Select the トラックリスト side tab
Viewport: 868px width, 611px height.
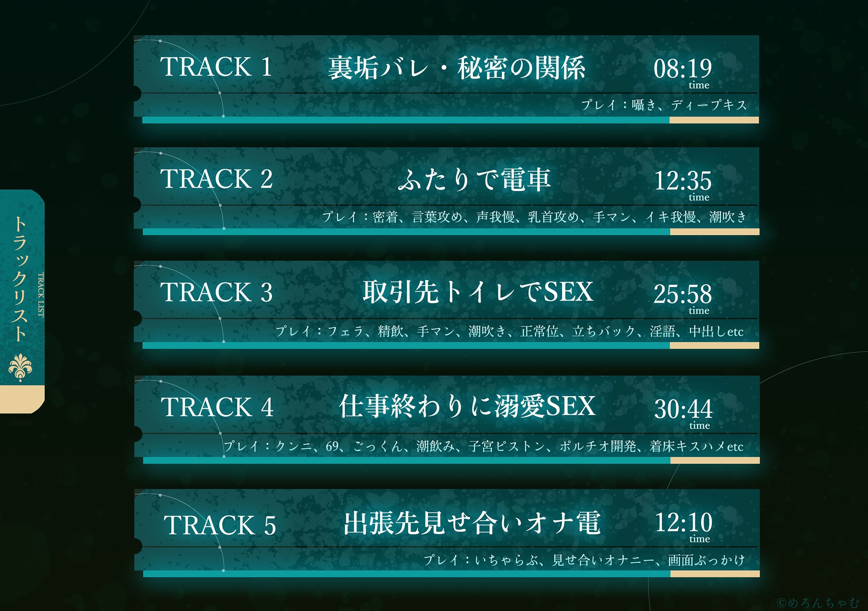point(22,301)
